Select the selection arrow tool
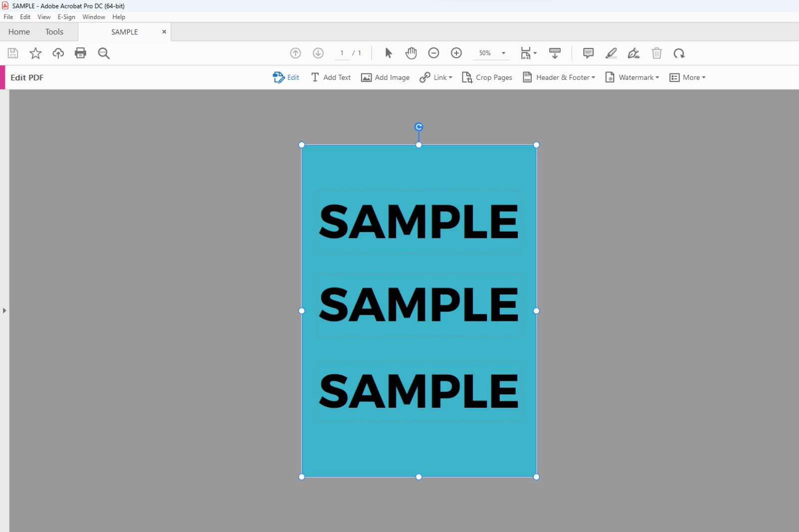Image resolution: width=799 pixels, height=532 pixels. (x=388, y=53)
